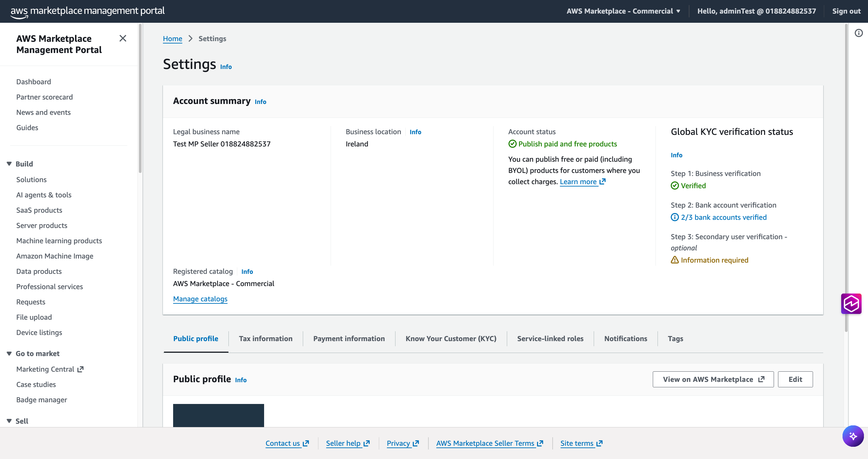This screenshot has width=868, height=459.
Task: Open Info next to Registered catalog
Action: [x=247, y=271]
